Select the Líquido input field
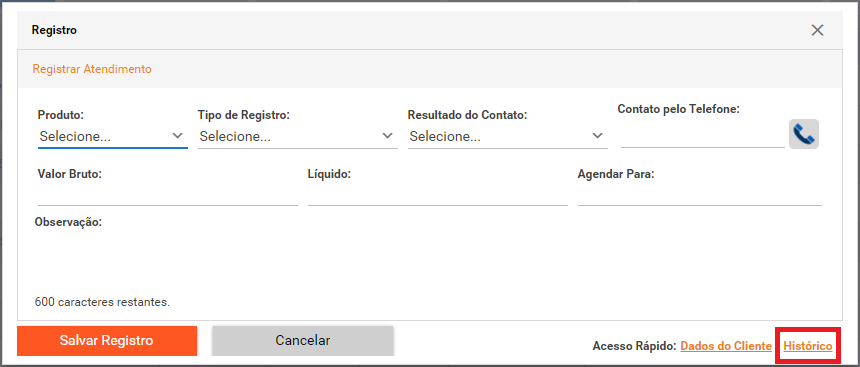The width and height of the screenshot is (860, 367). [x=438, y=195]
